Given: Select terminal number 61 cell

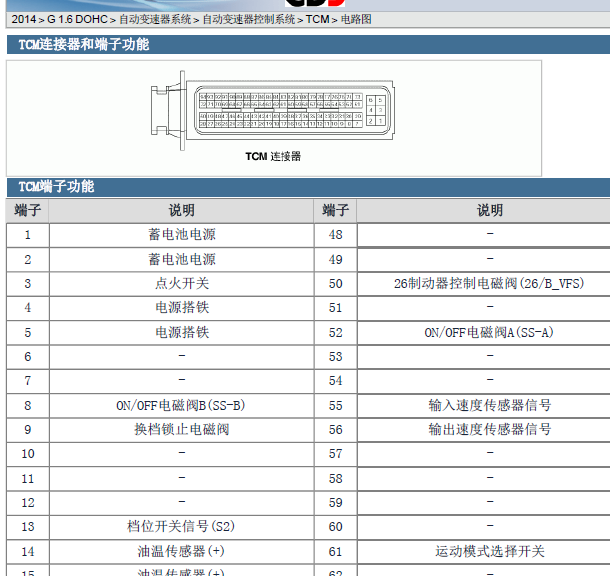Looking at the screenshot, I should [335, 551].
